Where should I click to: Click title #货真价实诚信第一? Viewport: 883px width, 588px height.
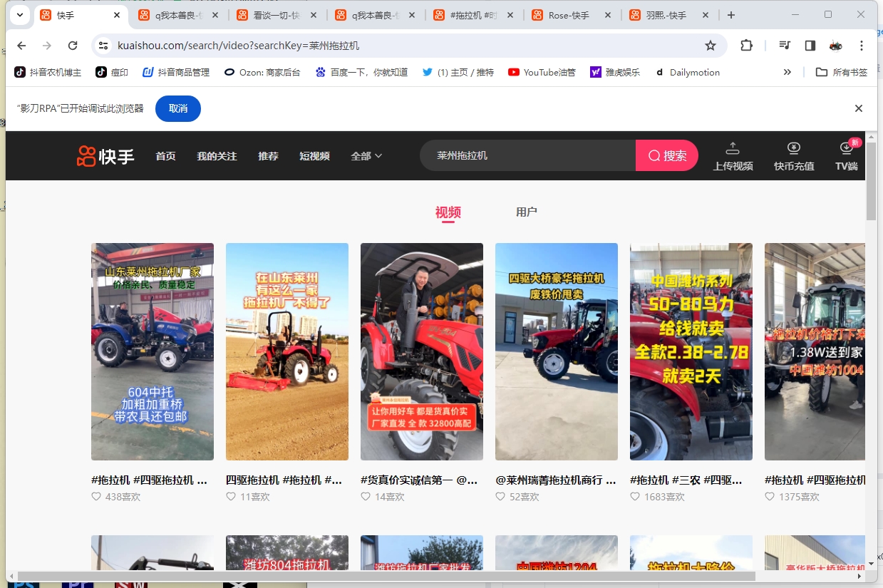(x=419, y=480)
